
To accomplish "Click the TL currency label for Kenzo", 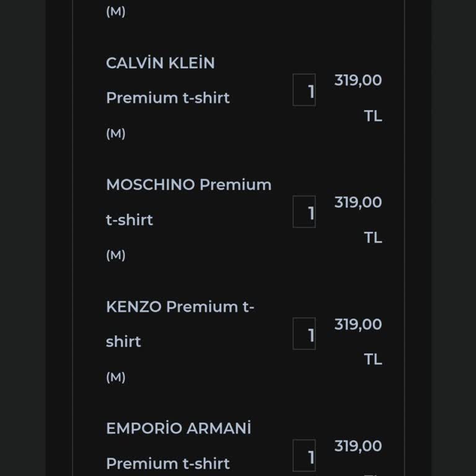I will 372,359.
